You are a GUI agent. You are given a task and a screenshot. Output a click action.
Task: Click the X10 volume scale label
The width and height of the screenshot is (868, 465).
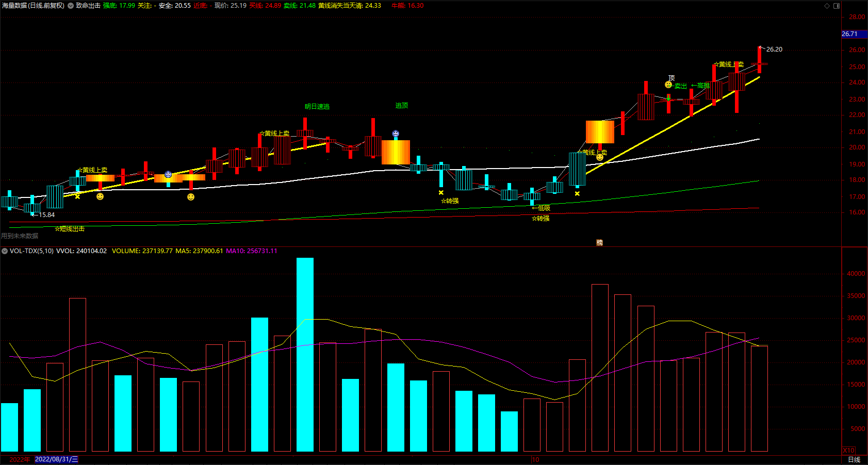[x=849, y=450]
